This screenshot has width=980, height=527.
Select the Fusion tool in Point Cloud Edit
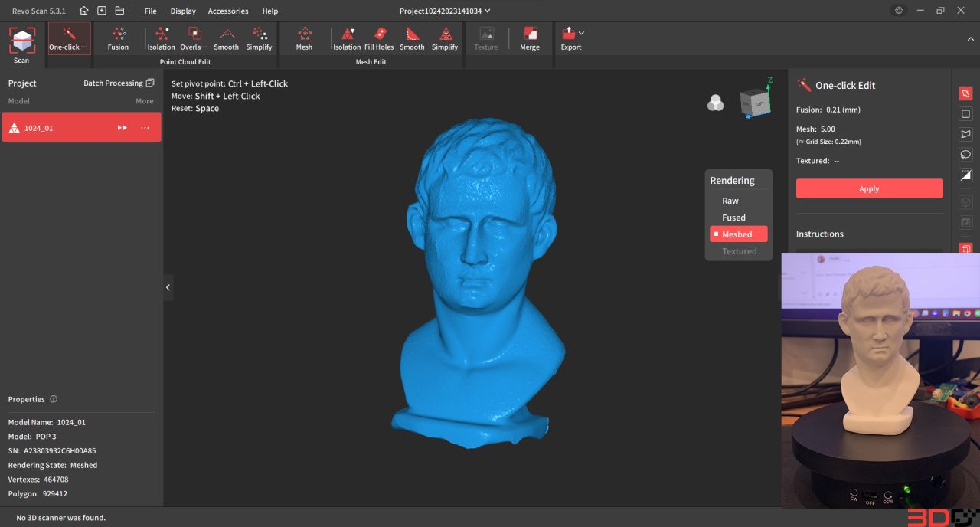pos(118,38)
